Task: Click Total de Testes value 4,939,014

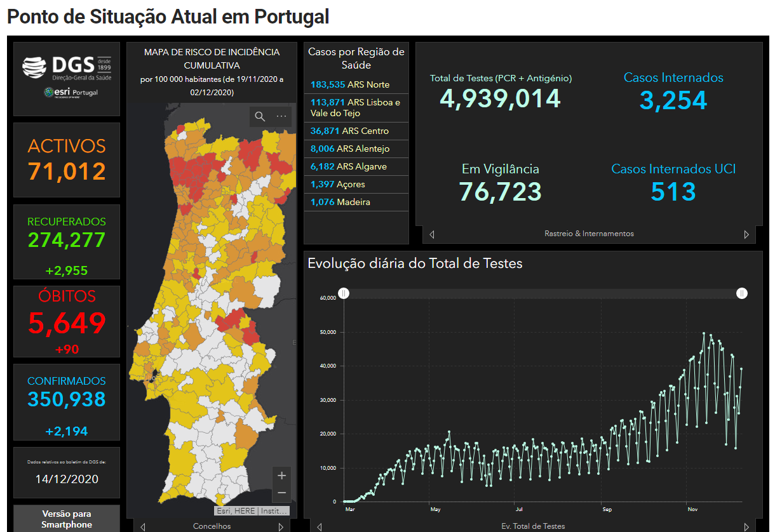Action: pyautogui.click(x=501, y=99)
